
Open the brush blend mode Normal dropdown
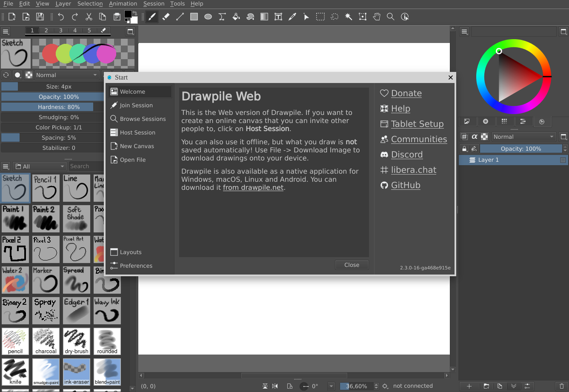(x=67, y=75)
